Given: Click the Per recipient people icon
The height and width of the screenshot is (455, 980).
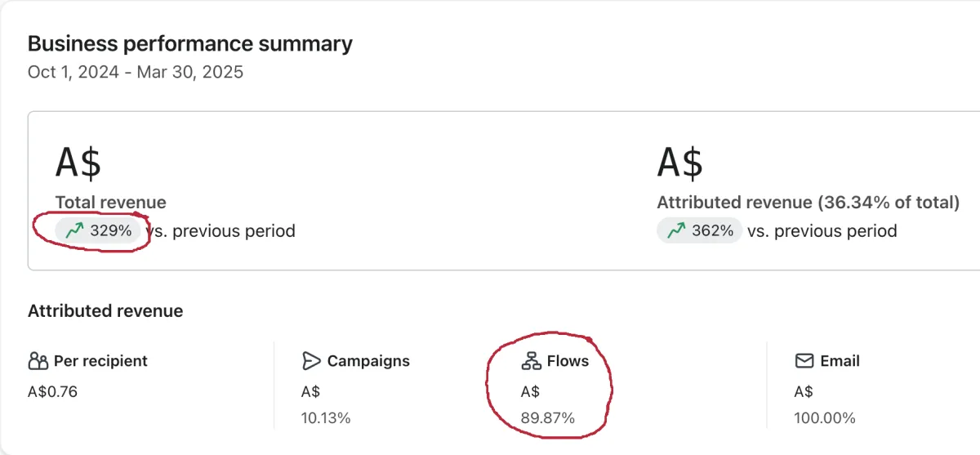Looking at the screenshot, I should pos(38,361).
